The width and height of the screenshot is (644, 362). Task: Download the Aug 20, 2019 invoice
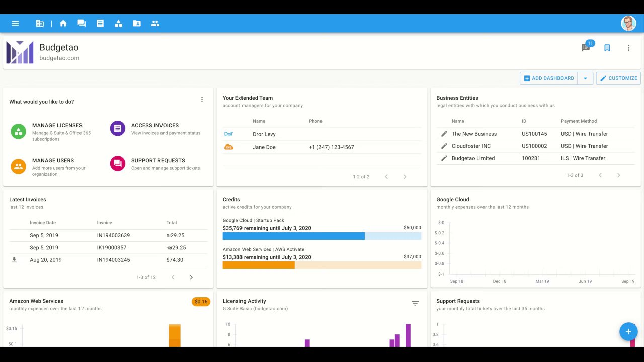14,260
